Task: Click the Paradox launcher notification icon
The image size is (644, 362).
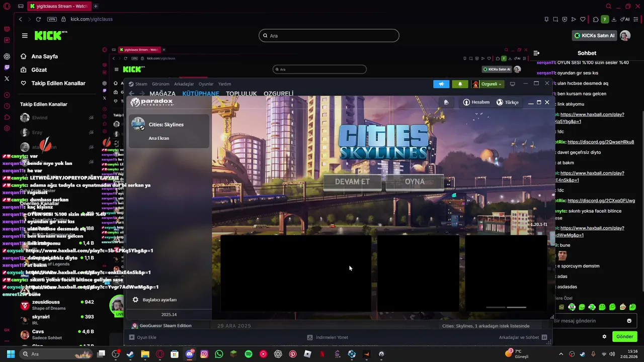Action: tap(446, 102)
